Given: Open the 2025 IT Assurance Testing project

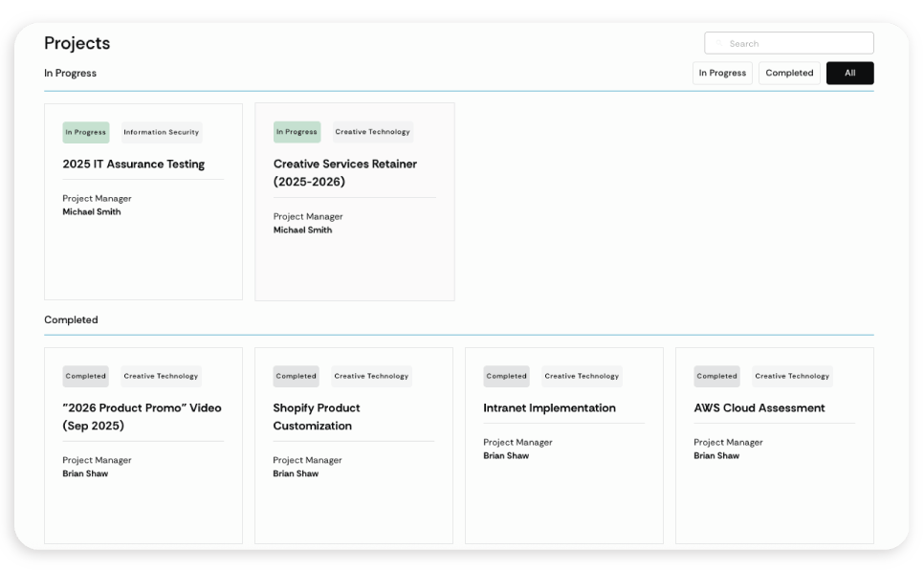Looking at the screenshot, I should pos(133,164).
